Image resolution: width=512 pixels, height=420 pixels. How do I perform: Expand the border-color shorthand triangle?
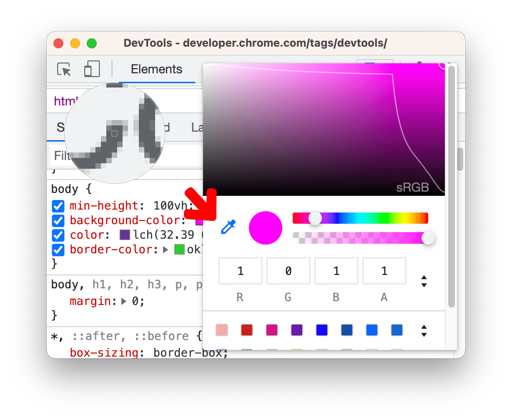click(166, 250)
